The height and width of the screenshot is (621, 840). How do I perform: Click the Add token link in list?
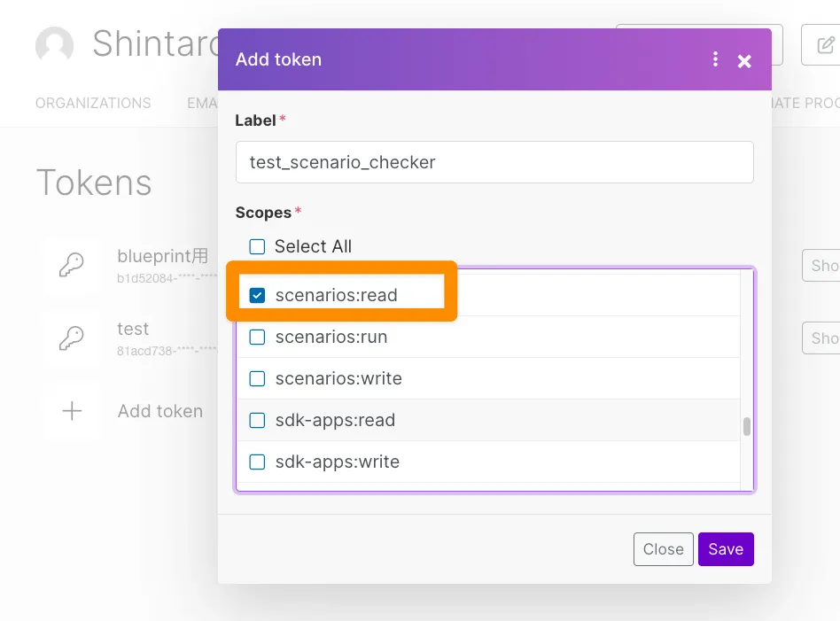point(159,411)
